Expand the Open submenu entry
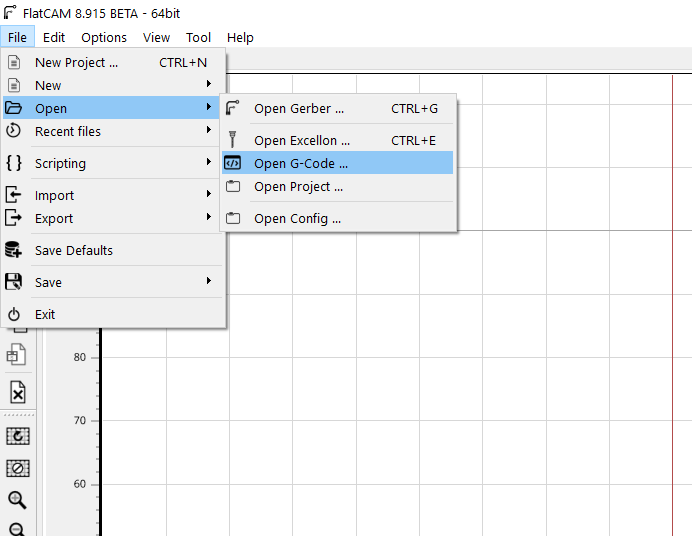The height and width of the screenshot is (536, 692). click(112, 108)
